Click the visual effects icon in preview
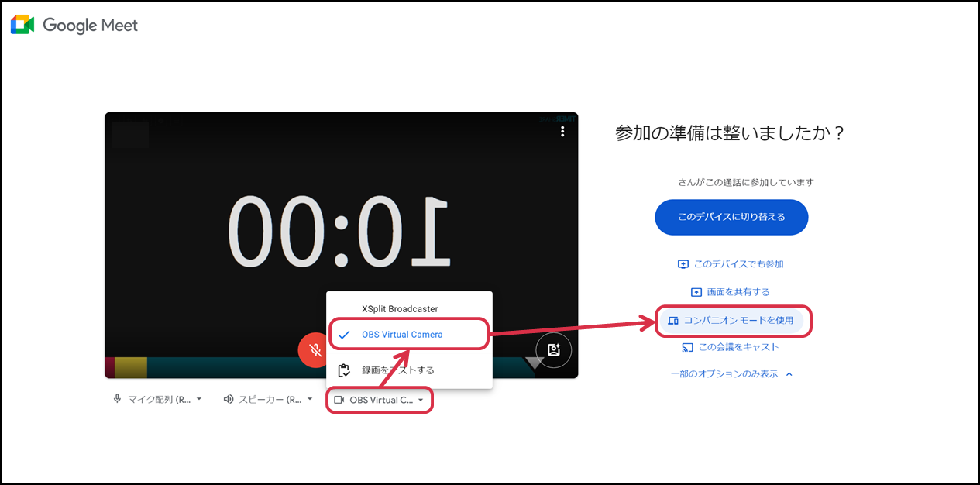The height and width of the screenshot is (485, 980). pyautogui.click(x=553, y=350)
